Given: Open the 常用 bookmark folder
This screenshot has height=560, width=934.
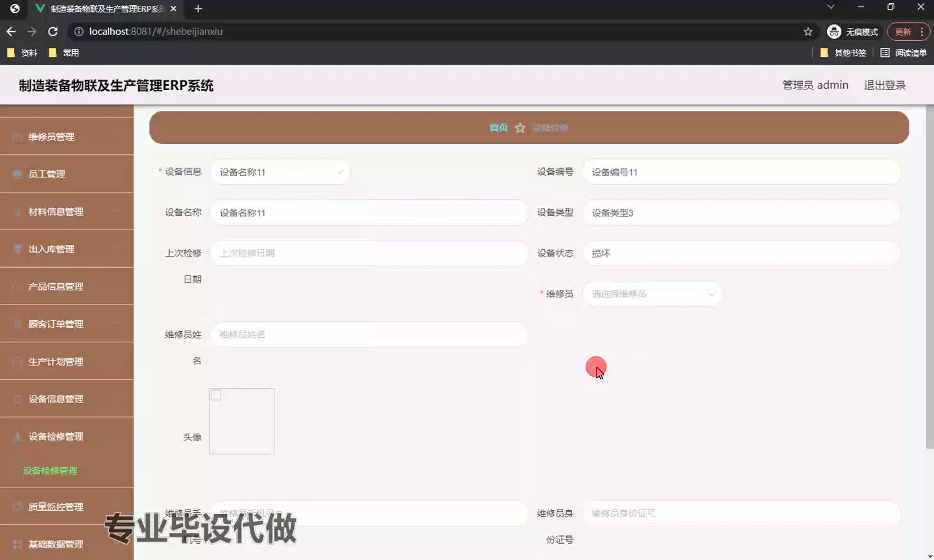Looking at the screenshot, I should (64, 53).
